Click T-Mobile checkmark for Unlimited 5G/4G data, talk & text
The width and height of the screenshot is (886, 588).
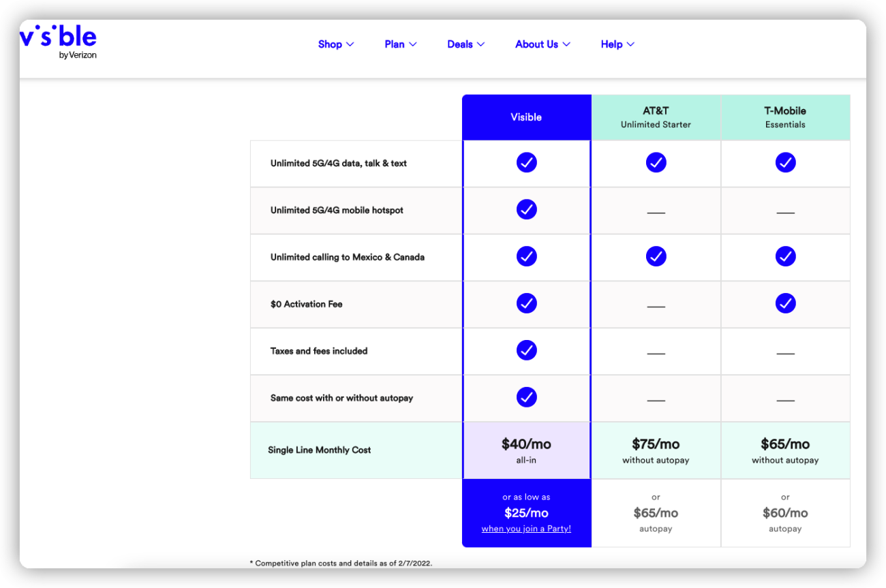point(785,162)
